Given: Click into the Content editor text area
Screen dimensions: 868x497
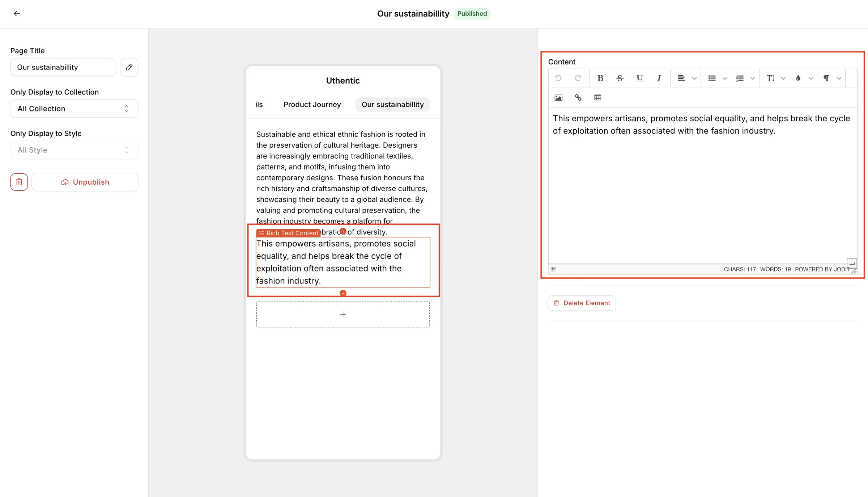Looking at the screenshot, I should tap(703, 186).
